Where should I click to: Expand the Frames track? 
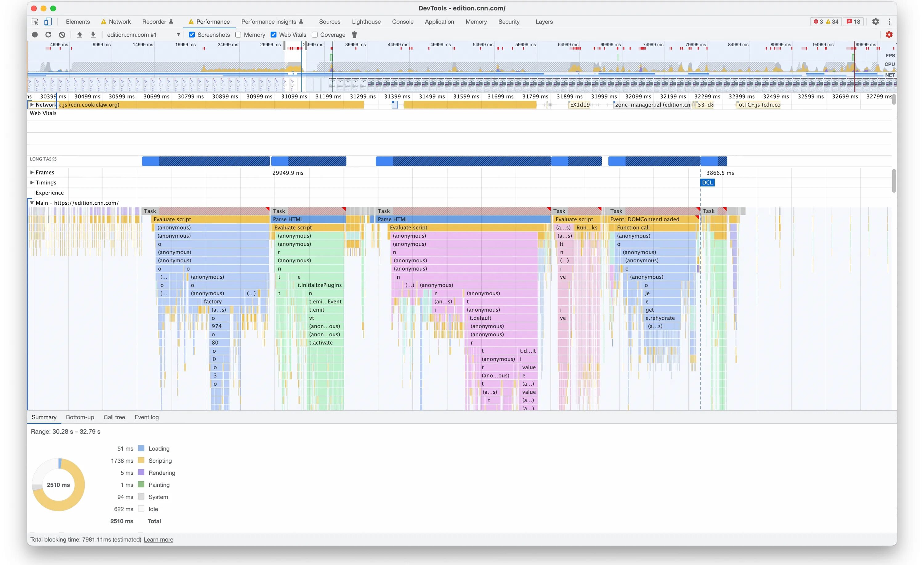point(32,173)
